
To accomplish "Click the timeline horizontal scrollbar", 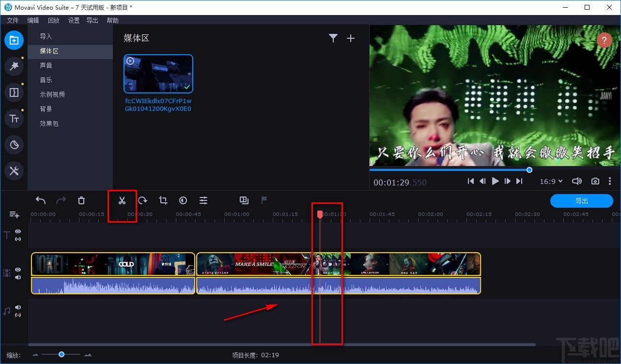I will click(281, 345).
